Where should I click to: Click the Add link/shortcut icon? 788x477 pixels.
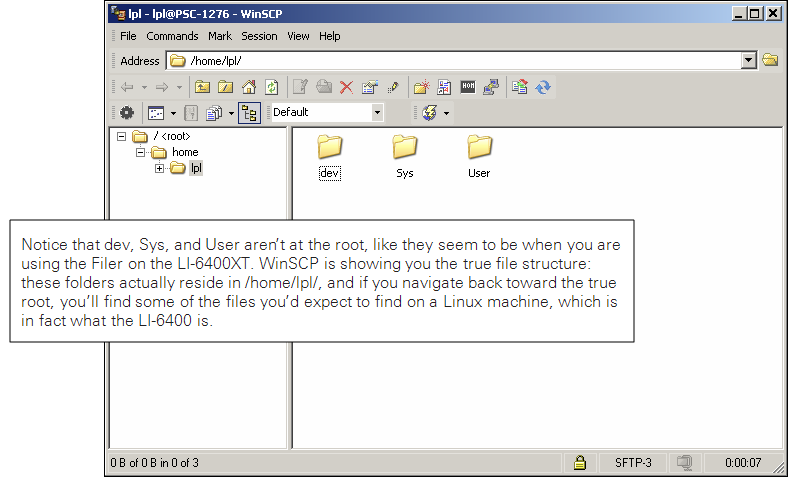point(444,87)
